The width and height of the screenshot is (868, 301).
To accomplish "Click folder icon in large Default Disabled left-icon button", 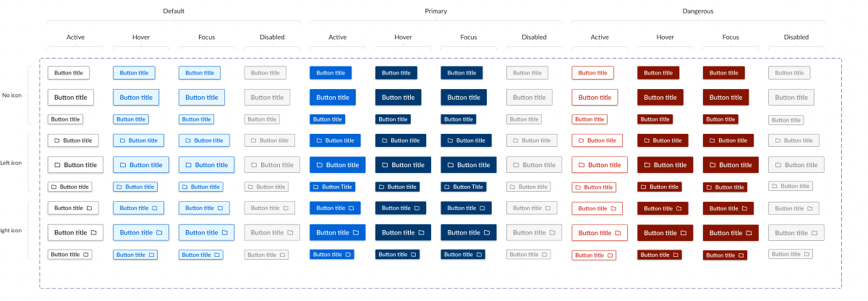I will click(x=255, y=165).
